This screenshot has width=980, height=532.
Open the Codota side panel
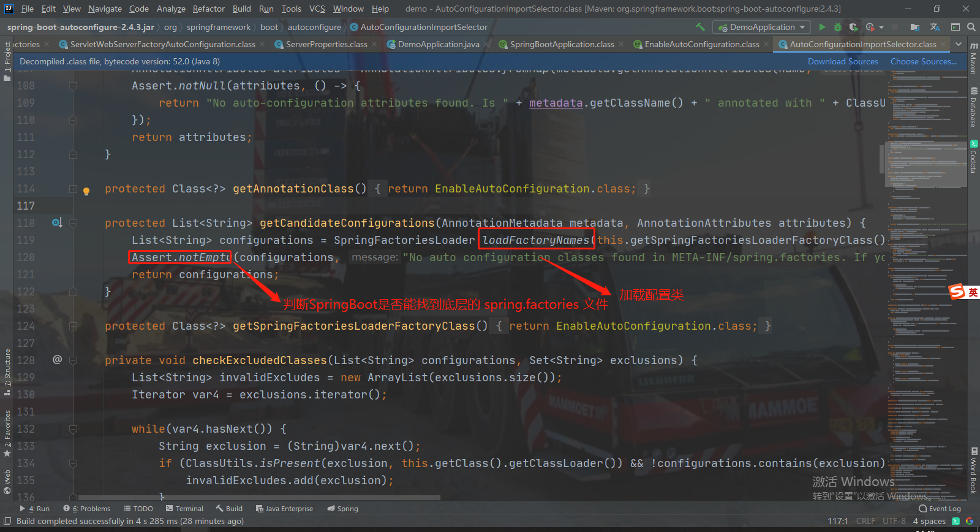click(x=973, y=157)
